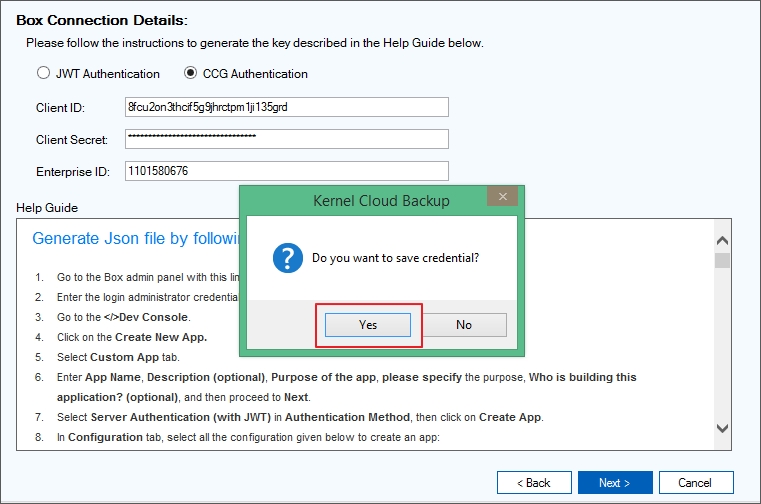Click the Client Secret password field
The width and height of the screenshot is (761, 504).
[286, 139]
